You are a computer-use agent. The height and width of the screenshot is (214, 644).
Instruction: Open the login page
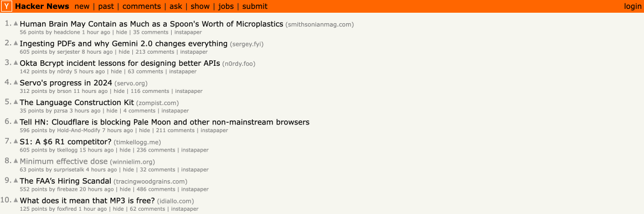click(x=632, y=6)
